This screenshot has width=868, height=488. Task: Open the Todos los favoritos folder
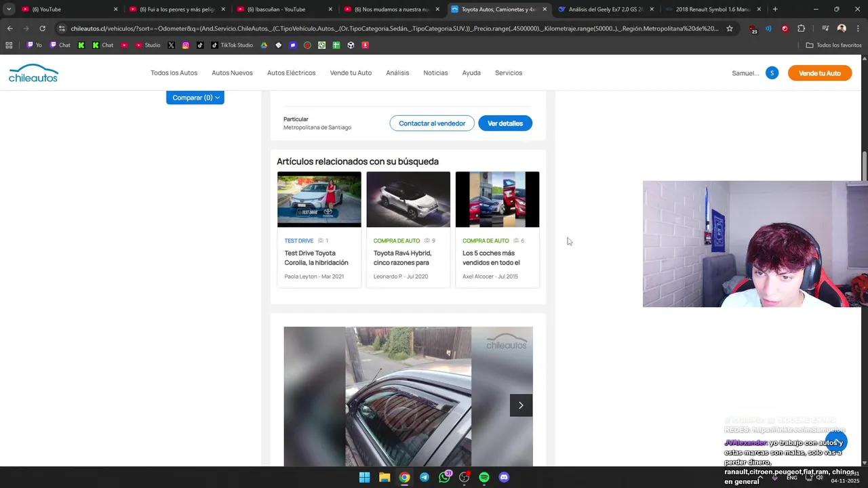coord(833,45)
